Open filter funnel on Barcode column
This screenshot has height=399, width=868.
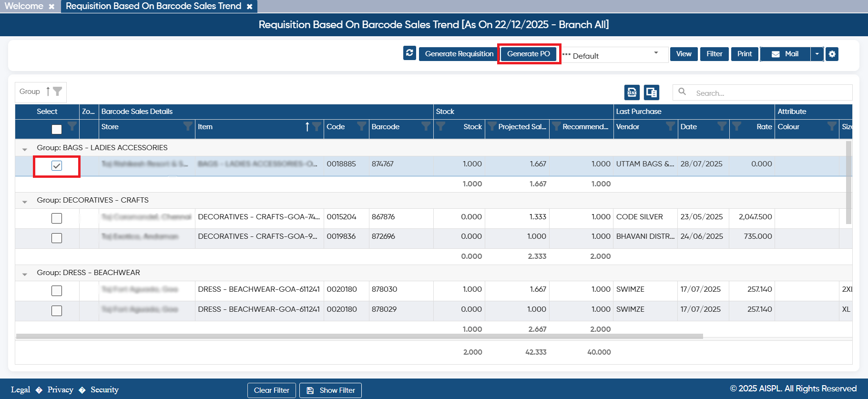pos(426,126)
